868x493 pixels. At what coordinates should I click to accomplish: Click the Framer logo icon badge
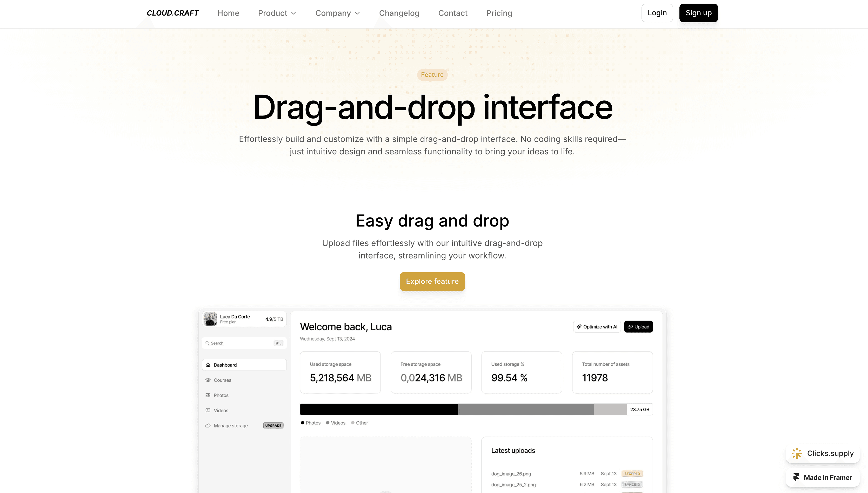tap(796, 477)
